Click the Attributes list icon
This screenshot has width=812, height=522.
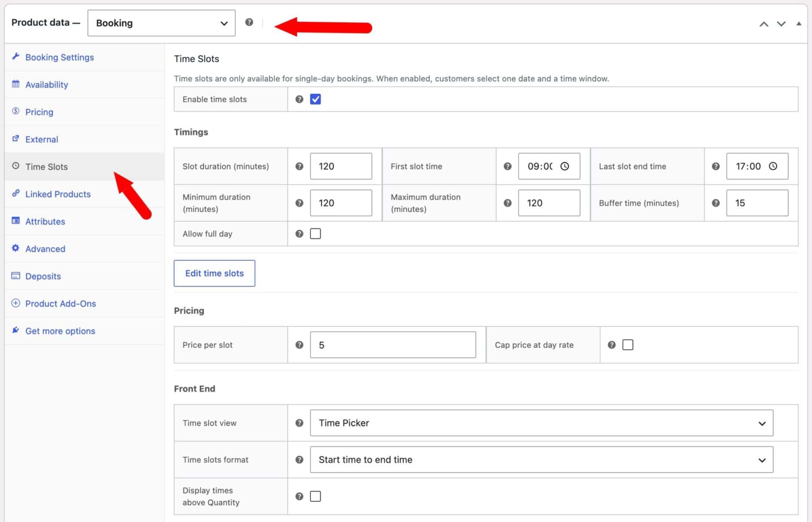16,221
